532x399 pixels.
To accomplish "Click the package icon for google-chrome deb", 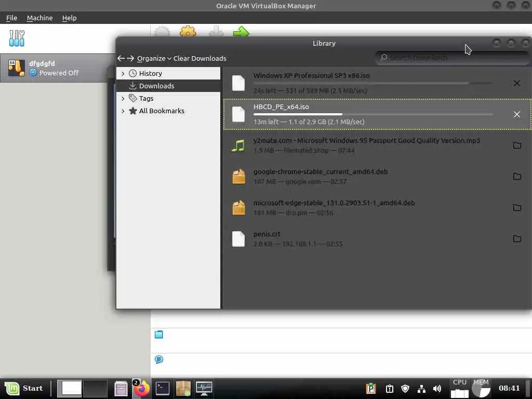I will tap(238, 177).
